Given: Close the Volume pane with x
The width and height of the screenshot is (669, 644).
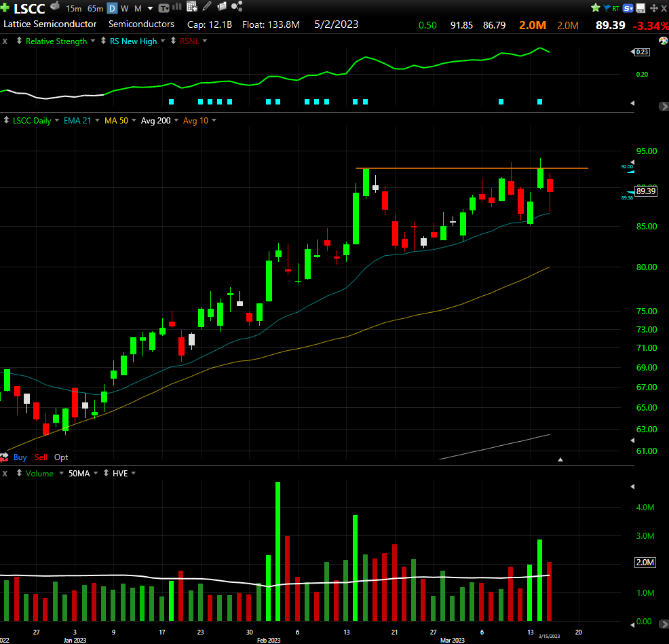Looking at the screenshot, I should [x=5, y=474].
